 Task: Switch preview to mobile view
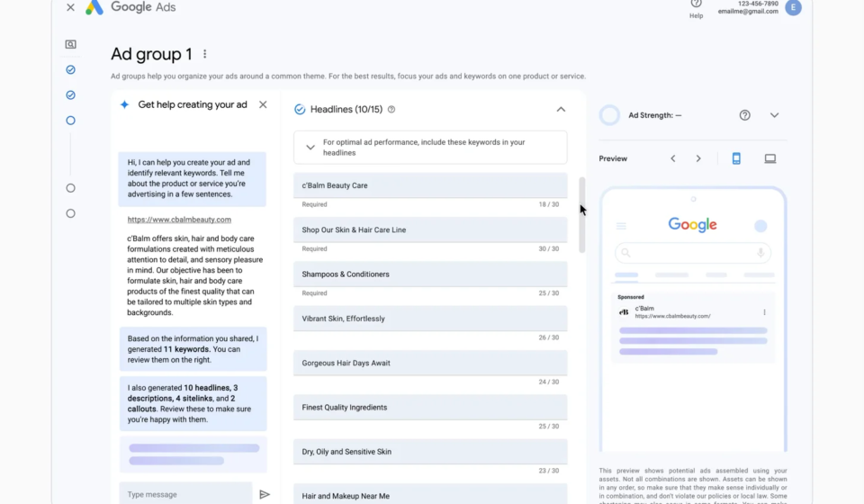[x=736, y=158]
